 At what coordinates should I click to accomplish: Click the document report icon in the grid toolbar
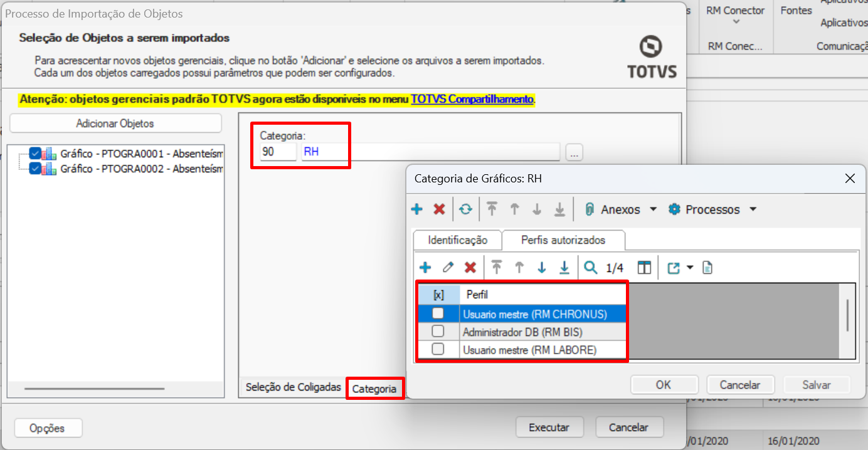(x=707, y=268)
